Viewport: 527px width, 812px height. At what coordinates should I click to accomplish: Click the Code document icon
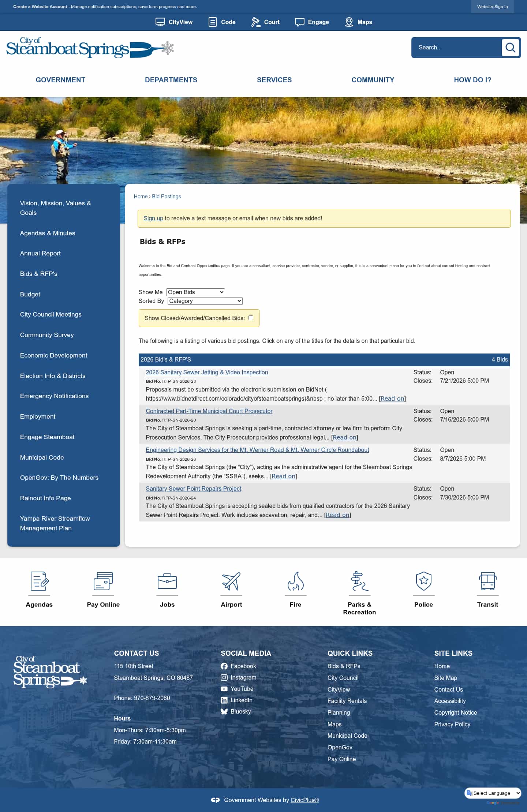(x=212, y=22)
